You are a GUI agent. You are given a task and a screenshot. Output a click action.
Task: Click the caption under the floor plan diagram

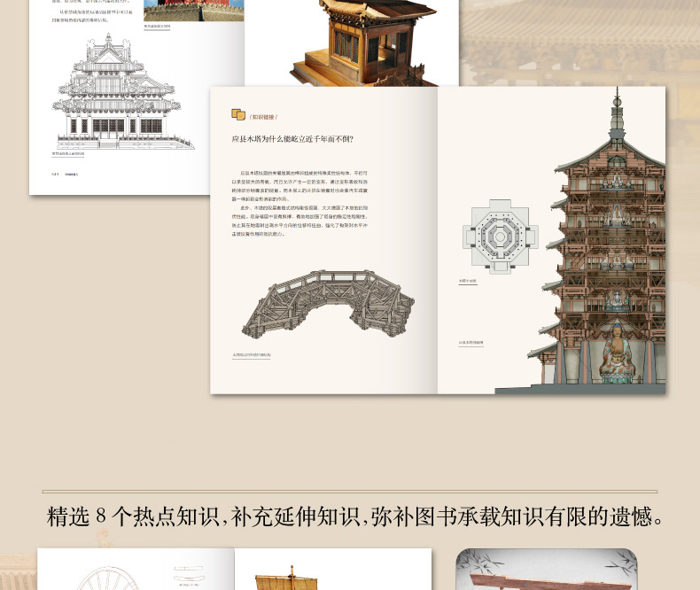pos(468,281)
